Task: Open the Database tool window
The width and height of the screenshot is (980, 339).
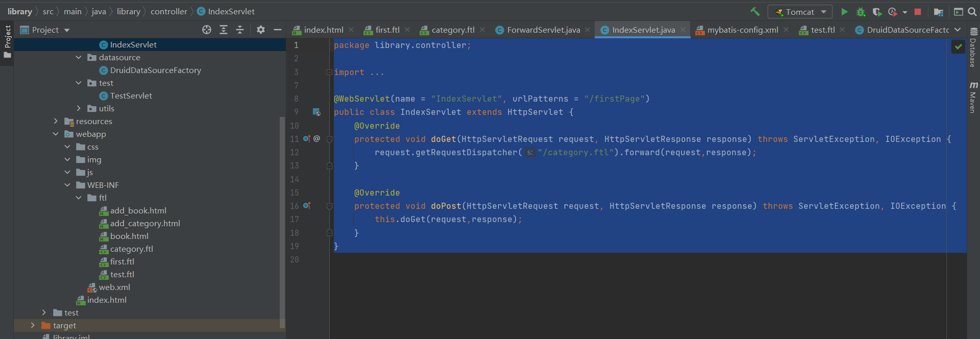Action: pyautogui.click(x=973, y=47)
